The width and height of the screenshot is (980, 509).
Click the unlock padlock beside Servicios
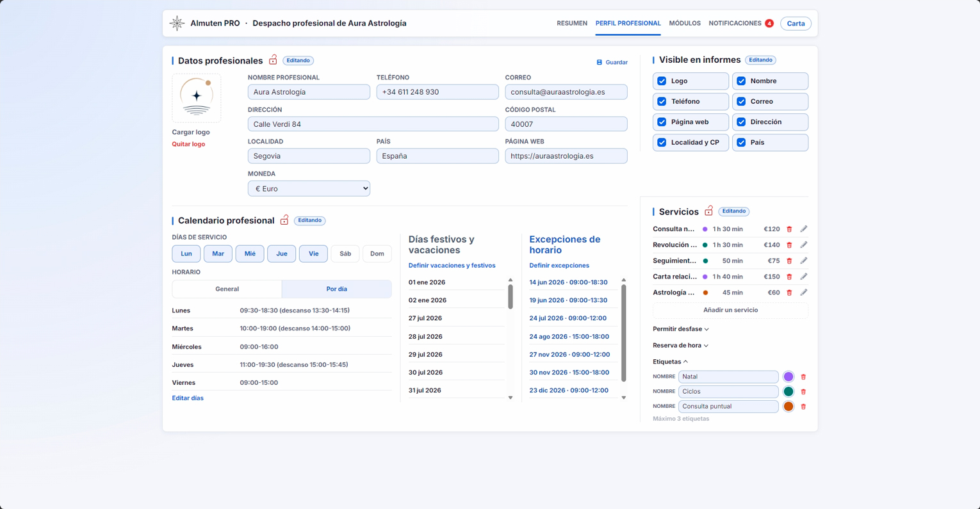[x=708, y=211]
